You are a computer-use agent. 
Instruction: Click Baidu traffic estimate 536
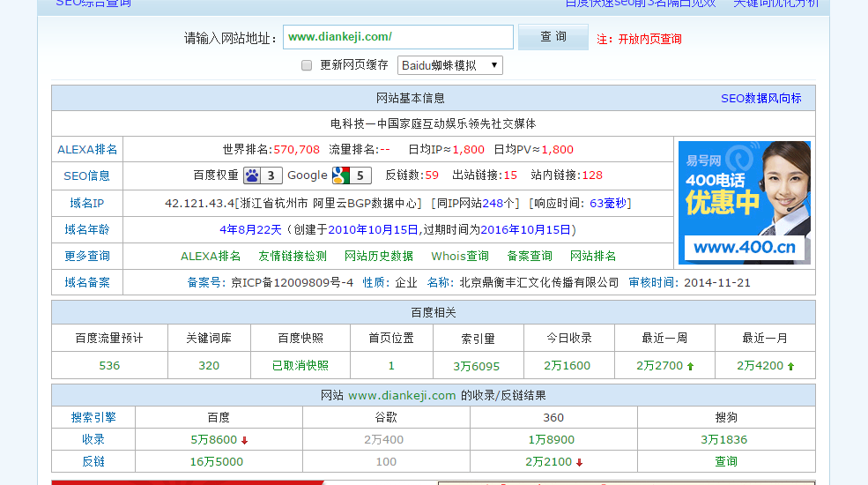[x=109, y=366]
